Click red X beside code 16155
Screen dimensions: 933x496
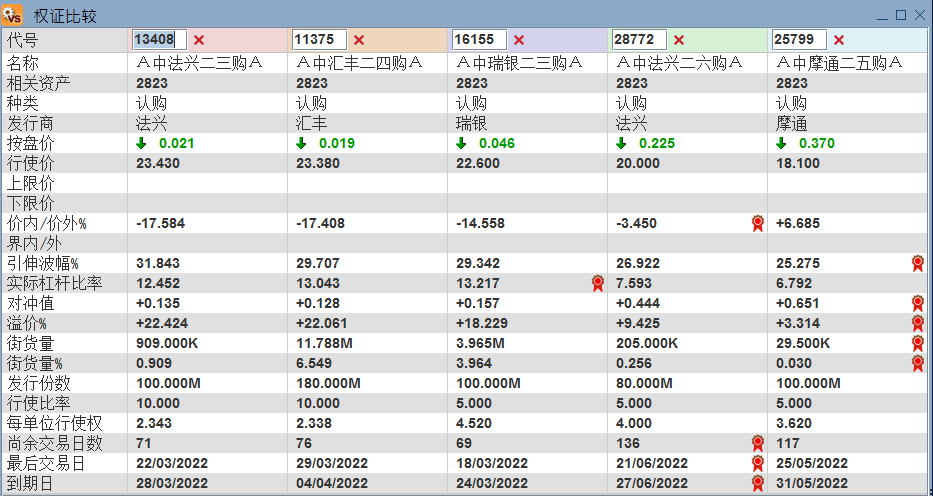[519, 40]
